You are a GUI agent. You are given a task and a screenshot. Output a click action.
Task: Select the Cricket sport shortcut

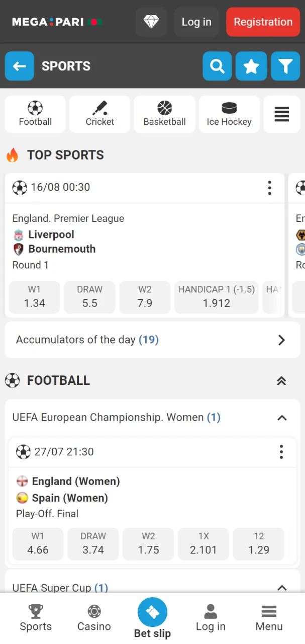tap(99, 114)
